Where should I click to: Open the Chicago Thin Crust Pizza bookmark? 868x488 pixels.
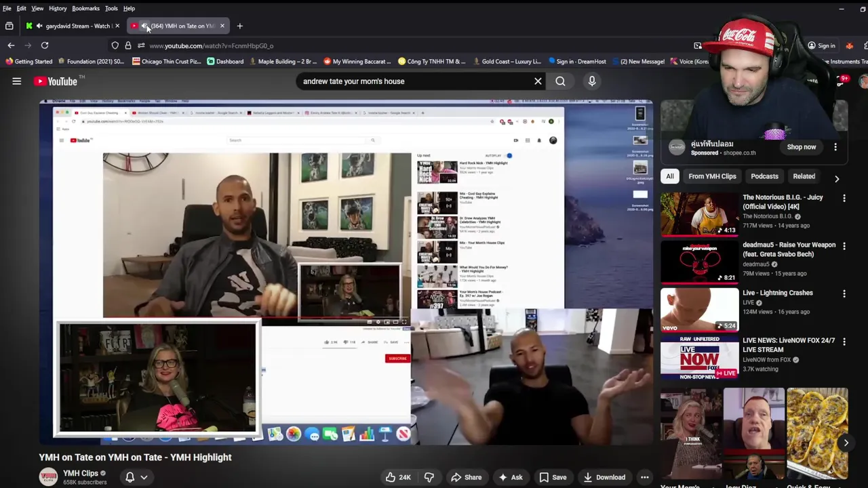point(167,62)
